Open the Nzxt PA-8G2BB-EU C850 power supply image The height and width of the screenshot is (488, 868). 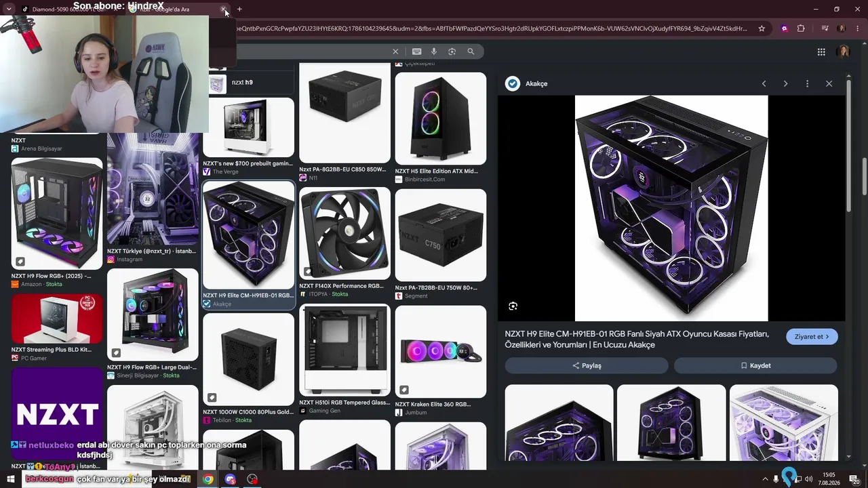coord(344,113)
